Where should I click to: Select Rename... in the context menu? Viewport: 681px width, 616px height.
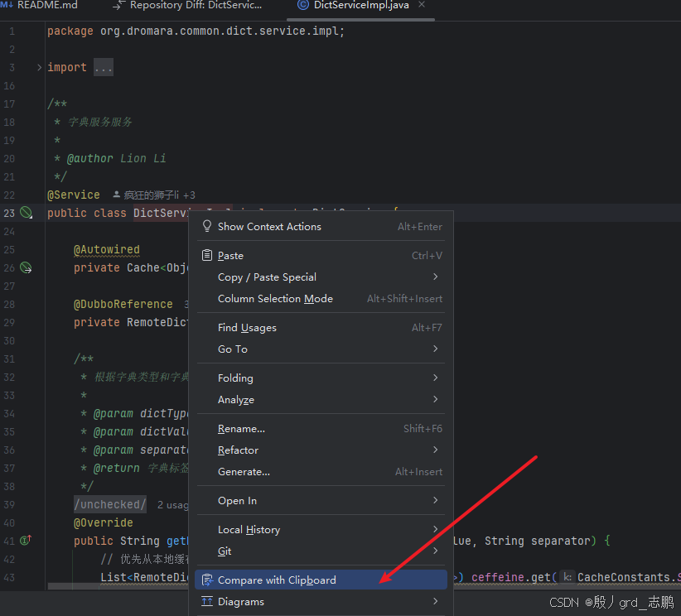pyautogui.click(x=321, y=429)
